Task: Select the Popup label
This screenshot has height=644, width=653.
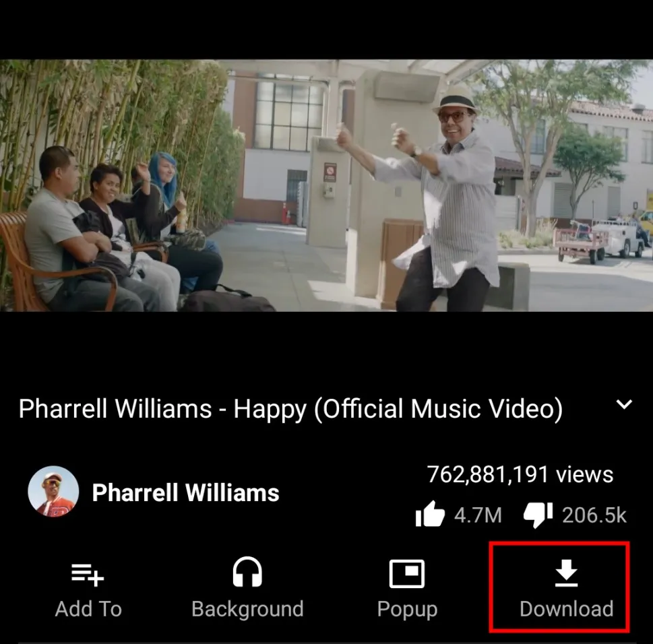Action: (x=407, y=610)
